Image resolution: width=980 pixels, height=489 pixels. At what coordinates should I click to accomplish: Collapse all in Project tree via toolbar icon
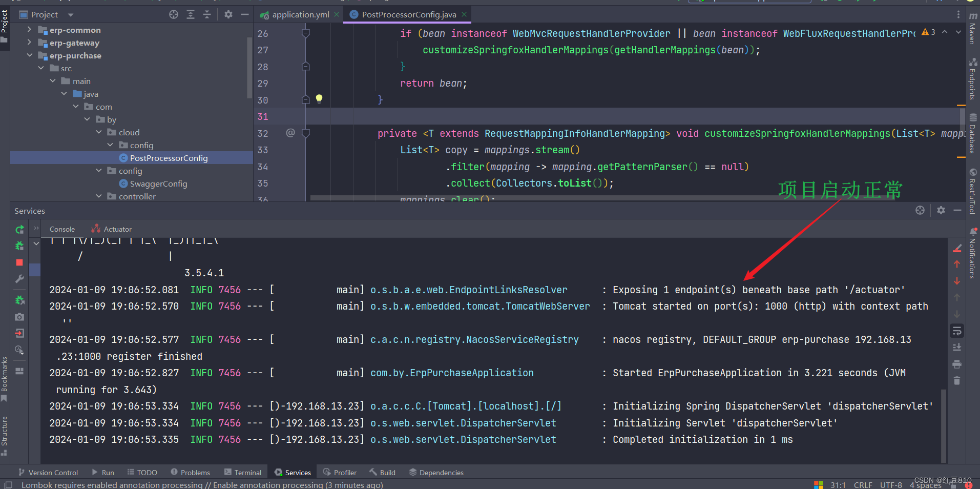(207, 14)
